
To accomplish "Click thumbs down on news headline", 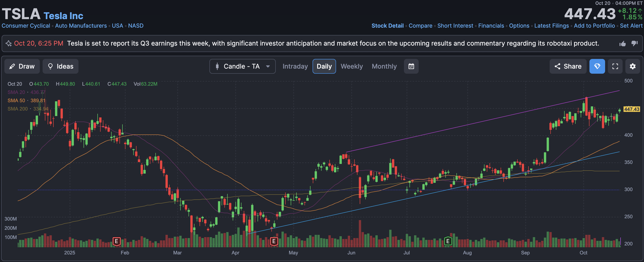I will 635,44.
